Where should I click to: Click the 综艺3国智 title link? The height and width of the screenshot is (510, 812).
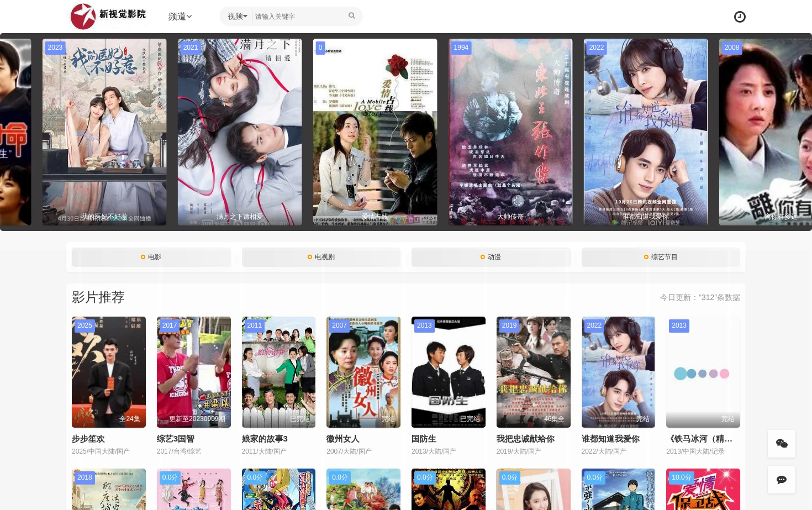click(176, 439)
